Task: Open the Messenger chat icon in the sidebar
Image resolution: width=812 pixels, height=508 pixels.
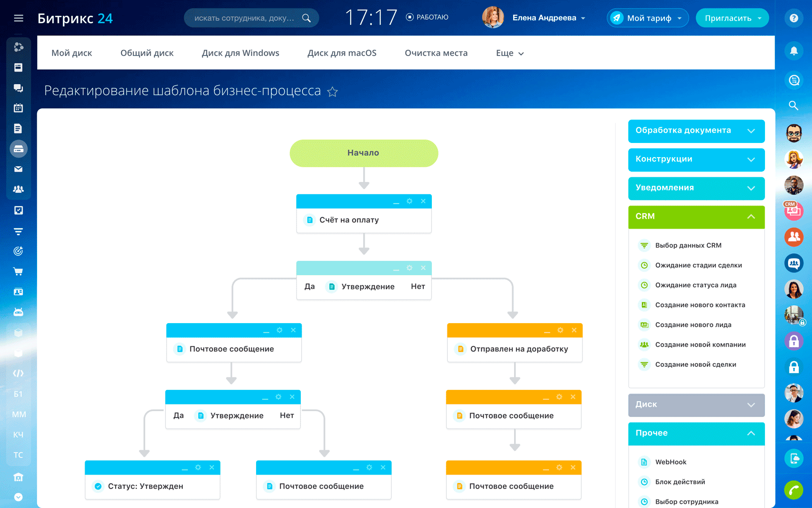Action: click(x=18, y=87)
